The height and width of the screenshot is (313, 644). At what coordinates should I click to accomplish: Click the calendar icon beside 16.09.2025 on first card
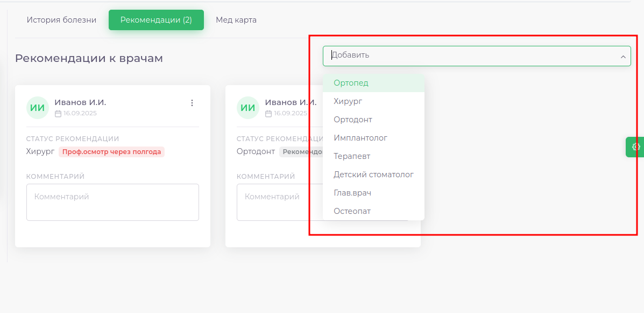[x=58, y=113]
